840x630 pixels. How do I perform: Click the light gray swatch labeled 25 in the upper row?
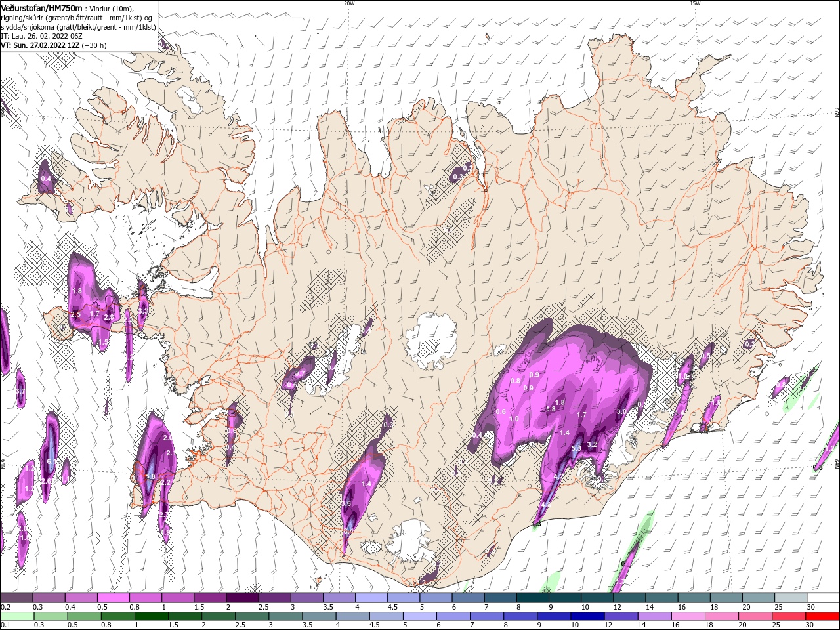(790, 598)
